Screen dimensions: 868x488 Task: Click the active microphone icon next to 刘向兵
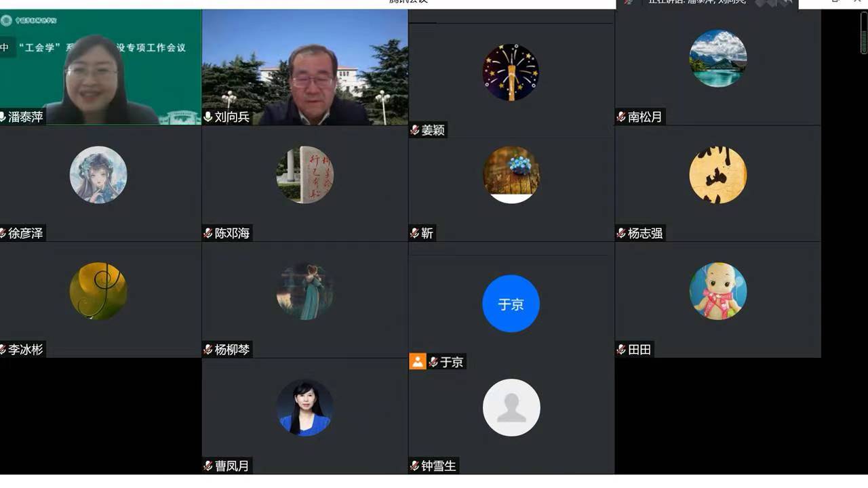pos(208,117)
